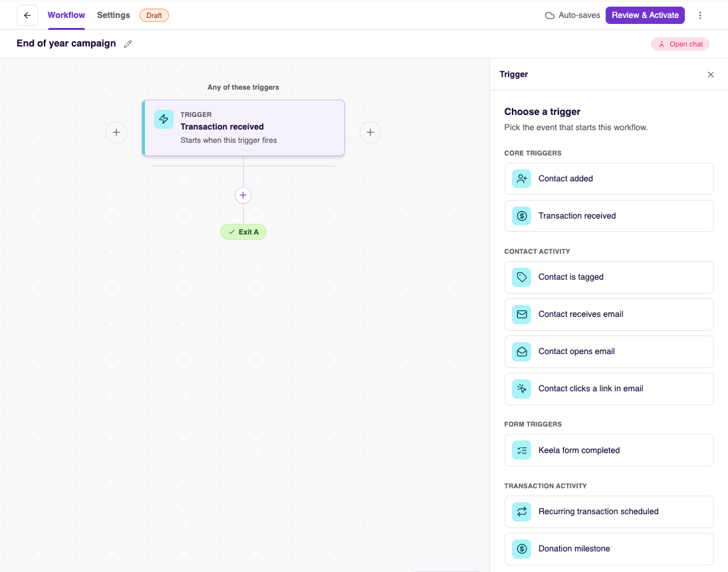Click the Choose a trigger heading
Image resolution: width=728 pixels, height=572 pixels.
543,112
